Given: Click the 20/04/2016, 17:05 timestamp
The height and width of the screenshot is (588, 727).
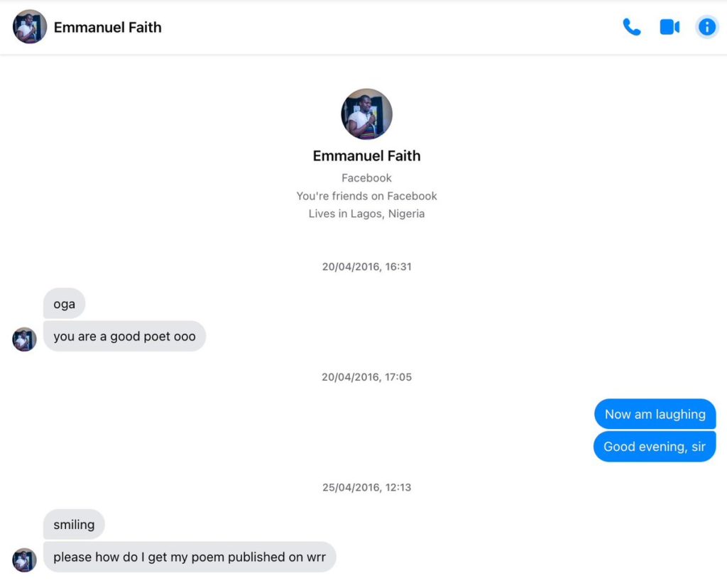Looking at the screenshot, I should click(366, 377).
